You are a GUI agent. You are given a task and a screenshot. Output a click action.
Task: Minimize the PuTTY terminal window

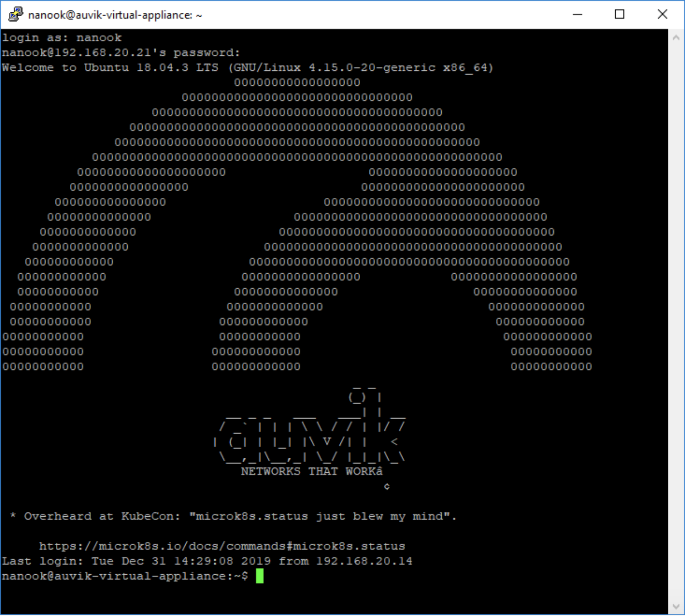point(577,14)
